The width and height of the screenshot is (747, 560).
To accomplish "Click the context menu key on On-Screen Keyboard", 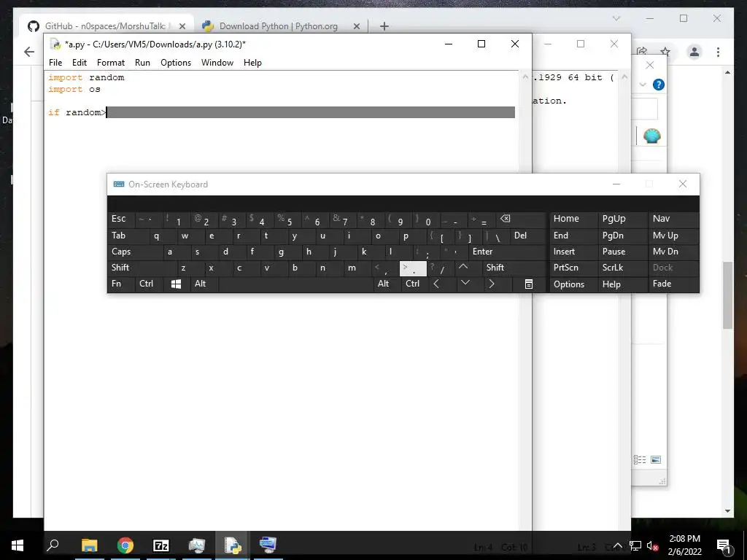I will pyautogui.click(x=528, y=284).
